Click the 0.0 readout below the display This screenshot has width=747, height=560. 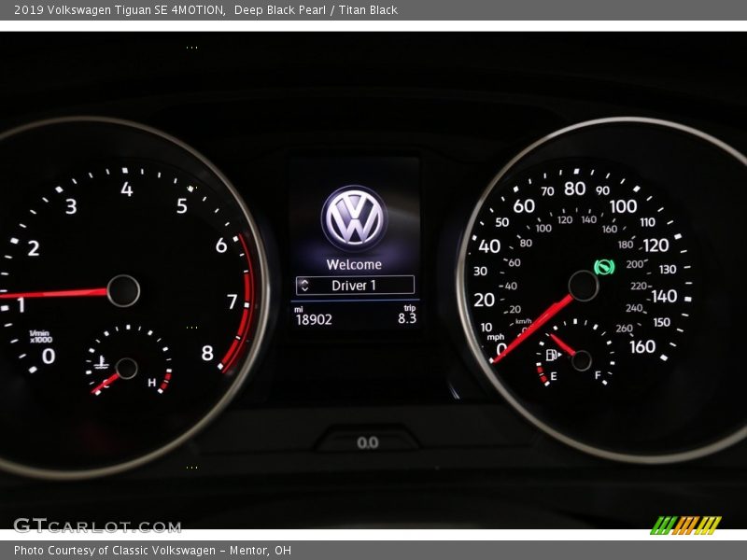click(368, 442)
